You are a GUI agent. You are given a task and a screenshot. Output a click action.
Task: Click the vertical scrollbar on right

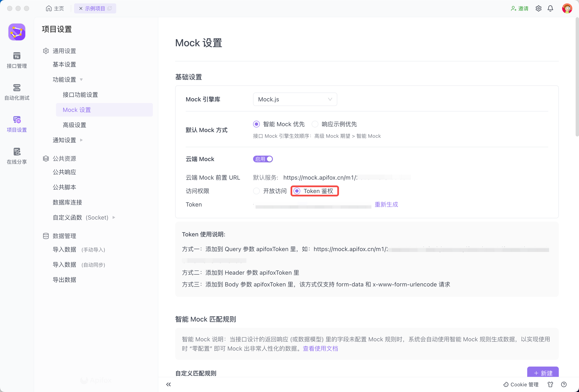577,77
